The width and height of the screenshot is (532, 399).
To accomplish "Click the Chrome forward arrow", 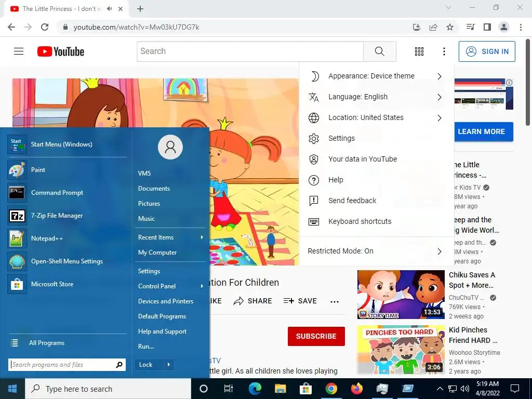I will (28, 27).
